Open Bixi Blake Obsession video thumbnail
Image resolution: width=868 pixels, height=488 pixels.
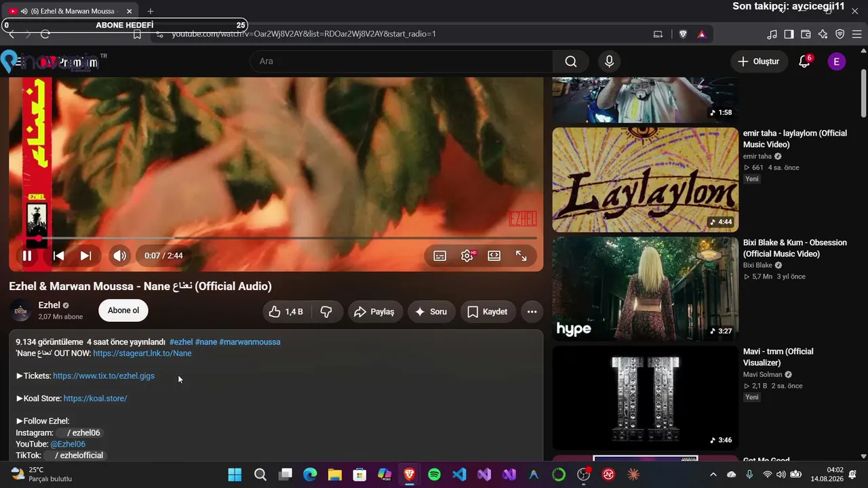(646, 289)
